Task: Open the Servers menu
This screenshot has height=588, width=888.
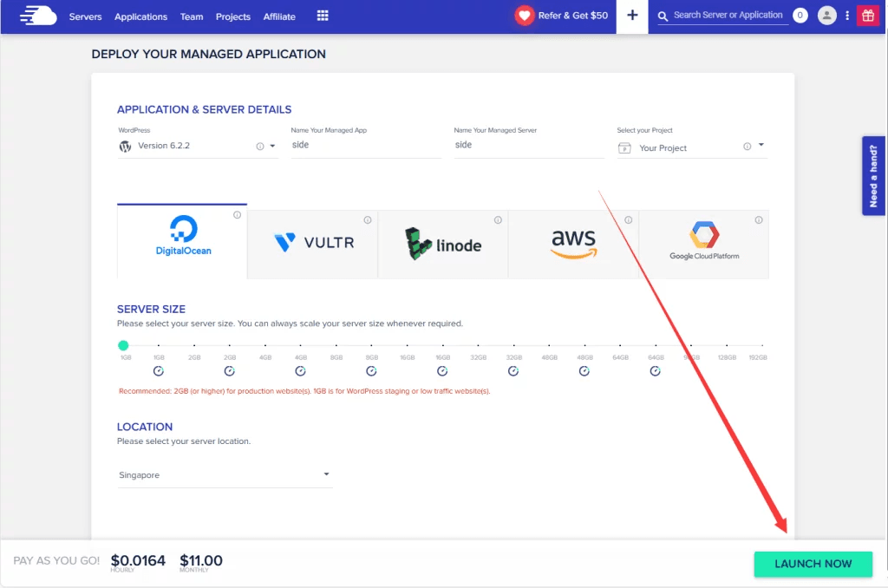Action: point(86,16)
